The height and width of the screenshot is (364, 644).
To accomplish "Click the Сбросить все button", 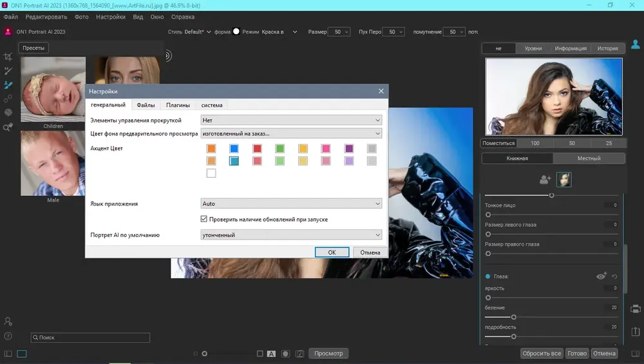I will click(542, 354).
